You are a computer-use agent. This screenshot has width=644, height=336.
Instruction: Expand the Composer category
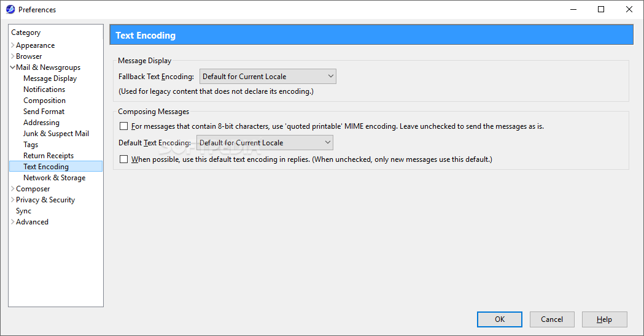(x=13, y=189)
